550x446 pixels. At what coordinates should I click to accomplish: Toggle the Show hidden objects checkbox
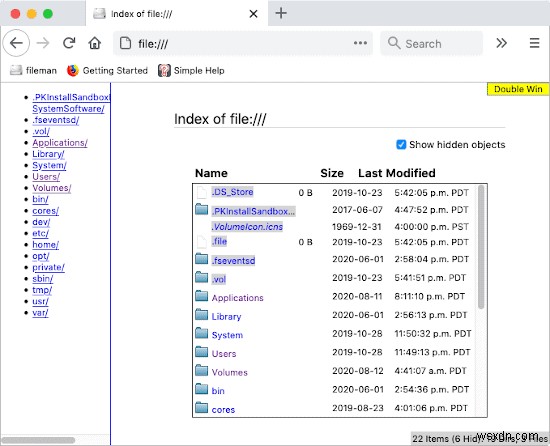pyautogui.click(x=401, y=144)
